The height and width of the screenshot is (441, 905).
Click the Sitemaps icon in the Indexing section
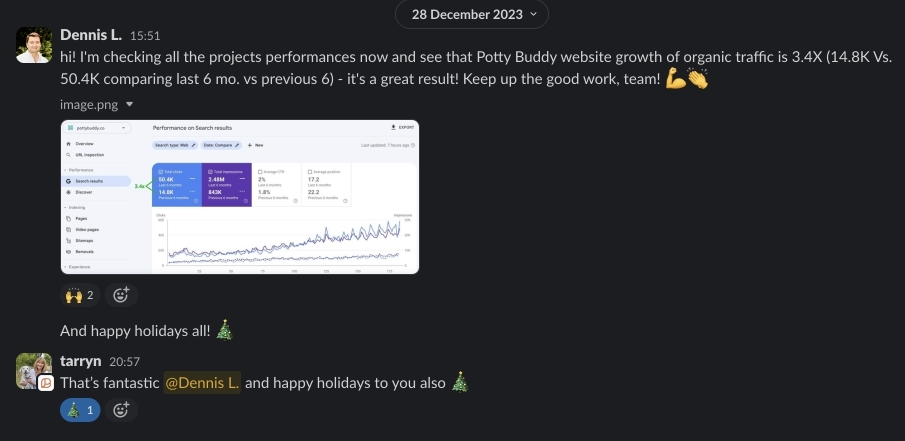tap(67, 241)
